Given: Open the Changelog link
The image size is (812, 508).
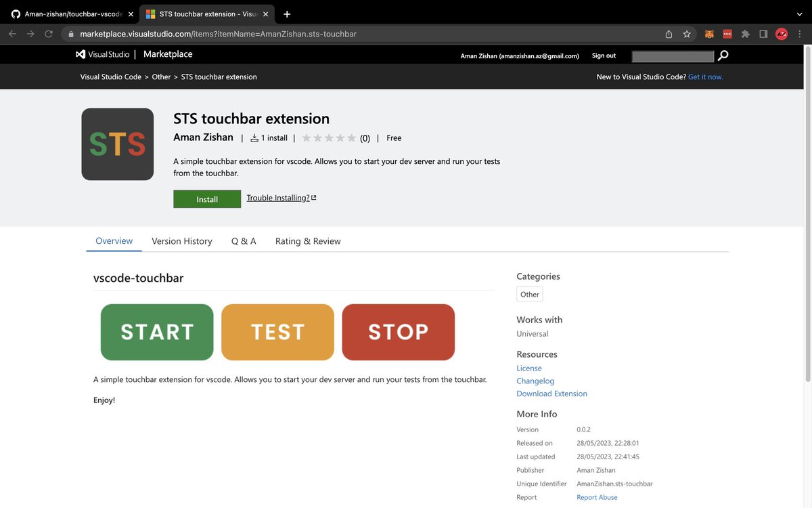Looking at the screenshot, I should click(x=535, y=381).
